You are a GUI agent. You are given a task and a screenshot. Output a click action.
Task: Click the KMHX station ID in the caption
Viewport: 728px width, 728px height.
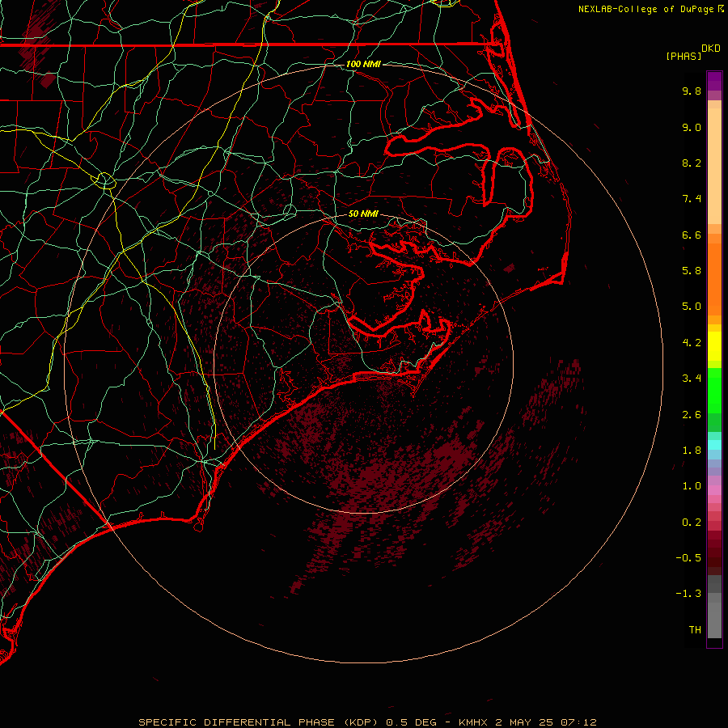tap(473, 722)
